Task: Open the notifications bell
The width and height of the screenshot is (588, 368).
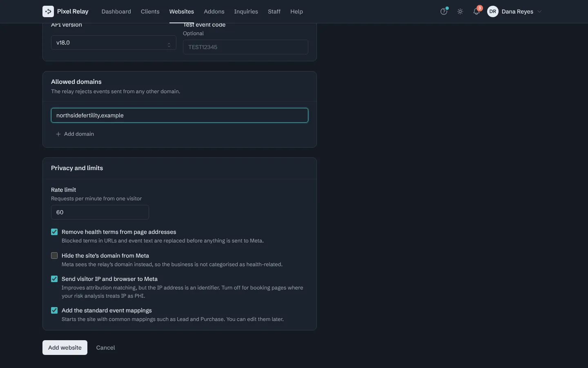Action: coord(477,11)
